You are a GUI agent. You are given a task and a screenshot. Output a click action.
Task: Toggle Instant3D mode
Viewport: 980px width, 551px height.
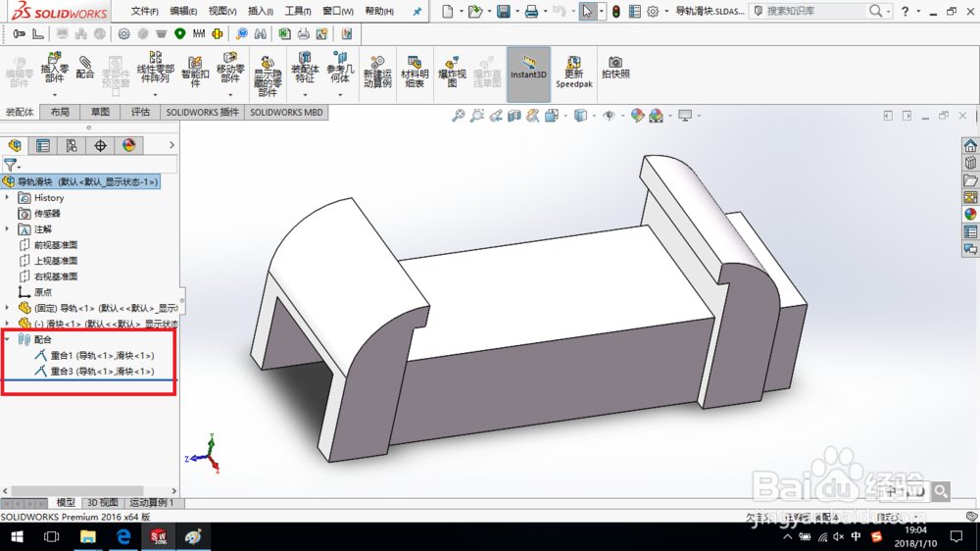click(528, 74)
